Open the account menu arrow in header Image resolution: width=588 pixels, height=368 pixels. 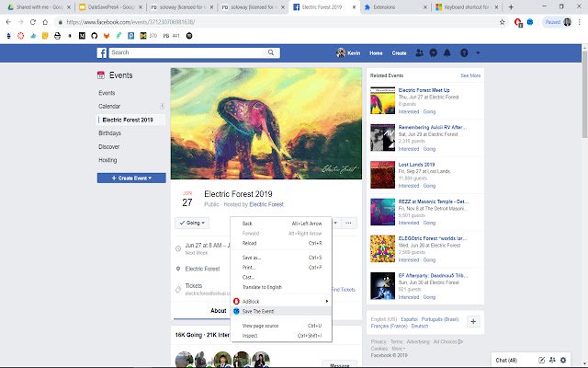[x=478, y=53]
